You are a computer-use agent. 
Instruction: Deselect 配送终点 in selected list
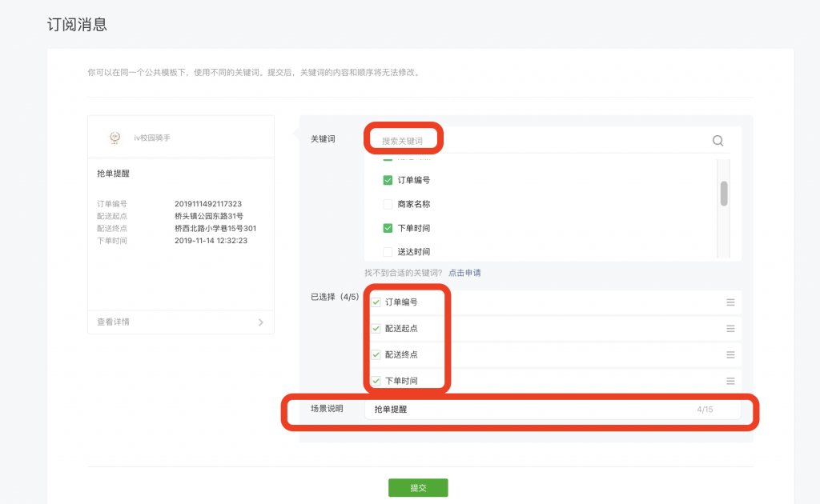coord(376,354)
